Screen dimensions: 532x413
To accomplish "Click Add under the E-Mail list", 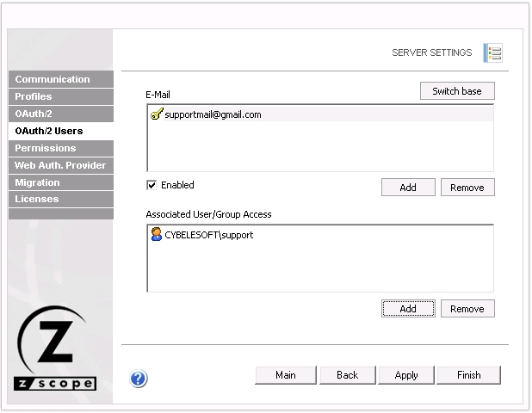I will [408, 188].
